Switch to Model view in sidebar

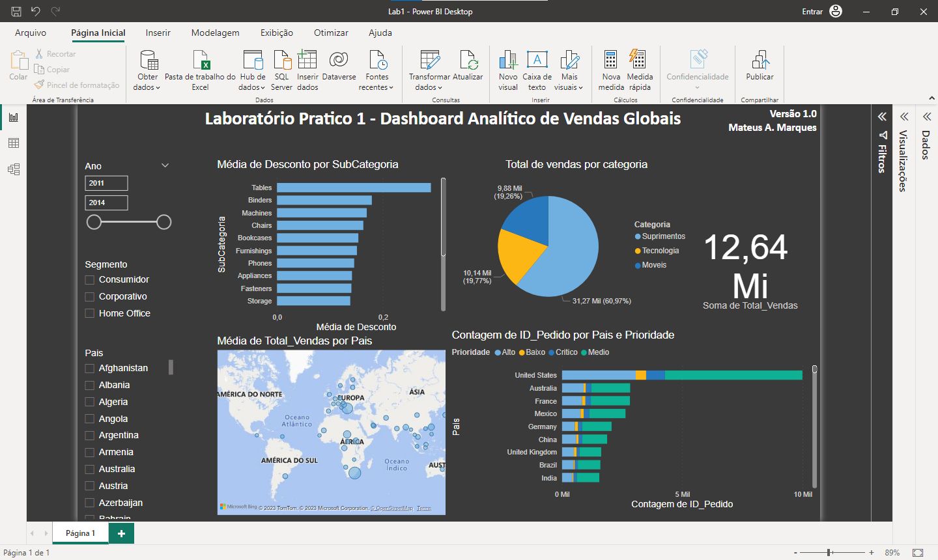coord(14,169)
